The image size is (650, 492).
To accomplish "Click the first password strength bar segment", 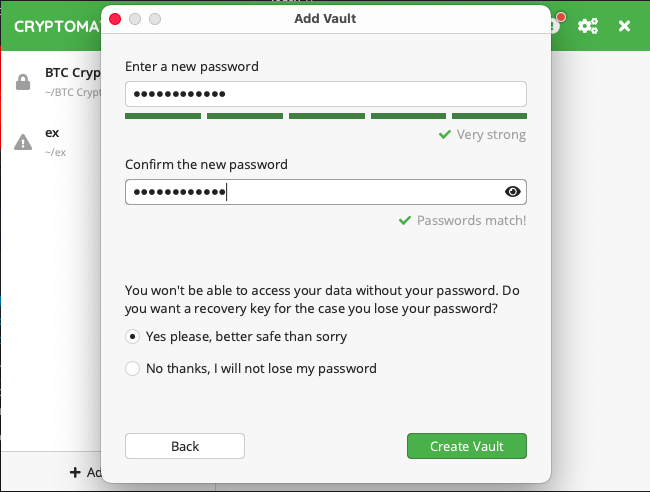I will (x=162, y=116).
